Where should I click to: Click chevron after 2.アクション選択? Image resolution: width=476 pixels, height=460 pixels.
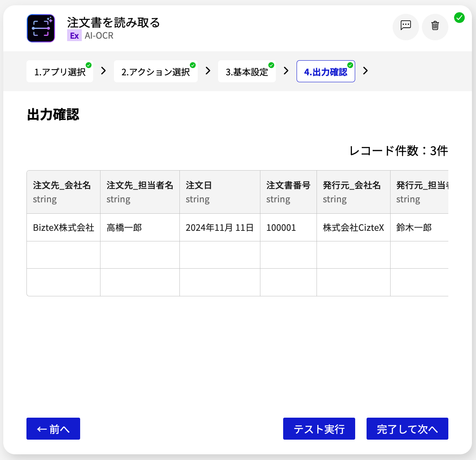pyautogui.click(x=208, y=71)
